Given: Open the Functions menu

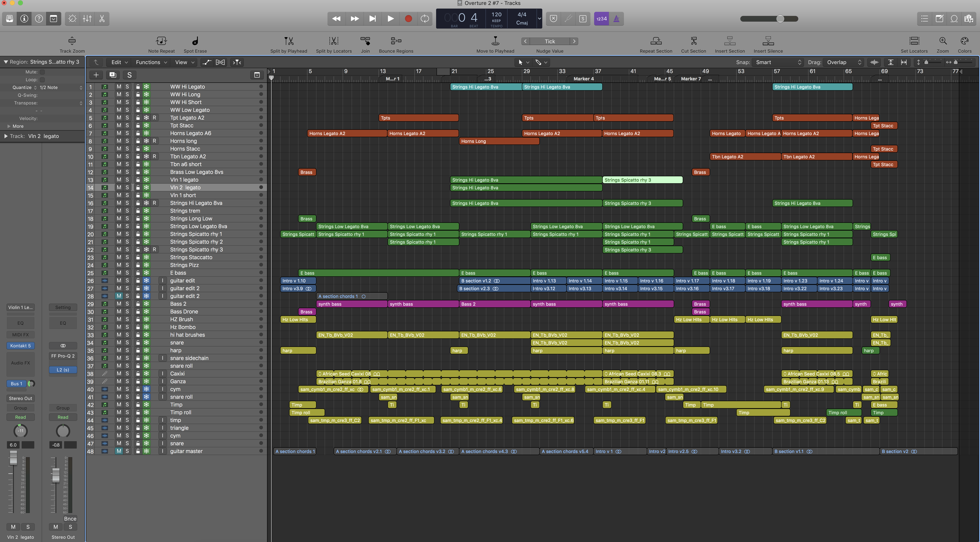Looking at the screenshot, I should pos(151,62).
